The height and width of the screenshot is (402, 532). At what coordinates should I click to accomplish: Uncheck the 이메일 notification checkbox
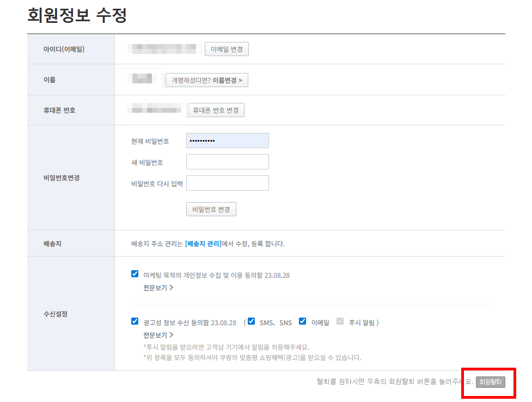pyautogui.click(x=302, y=321)
